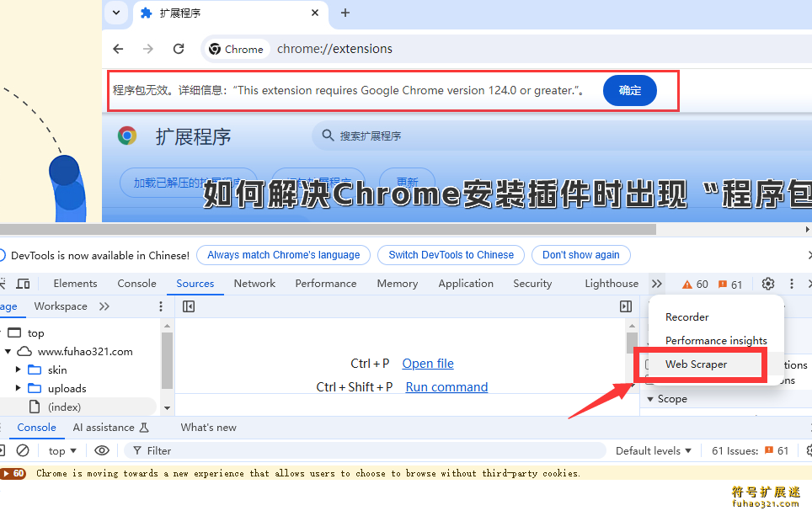Click the skin folder icon

point(35,370)
